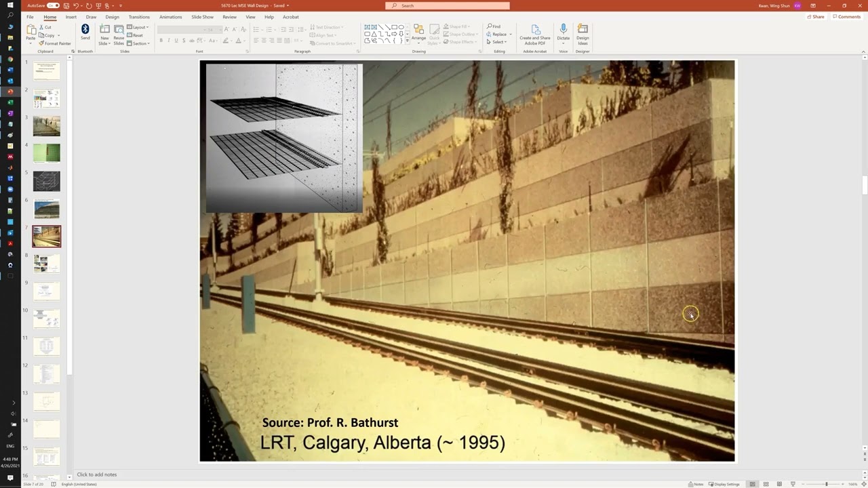Click in the Search box
The image size is (868, 488).
(448, 5)
